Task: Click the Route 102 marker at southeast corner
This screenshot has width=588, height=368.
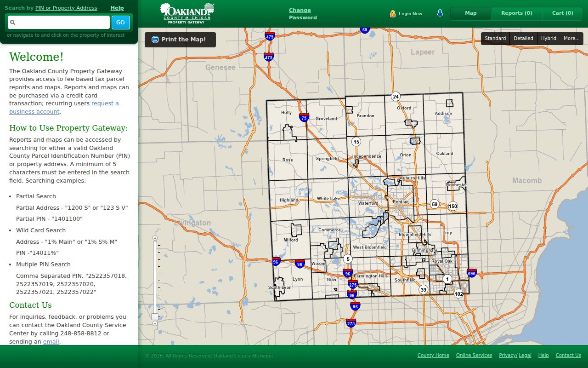Action: point(458,293)
